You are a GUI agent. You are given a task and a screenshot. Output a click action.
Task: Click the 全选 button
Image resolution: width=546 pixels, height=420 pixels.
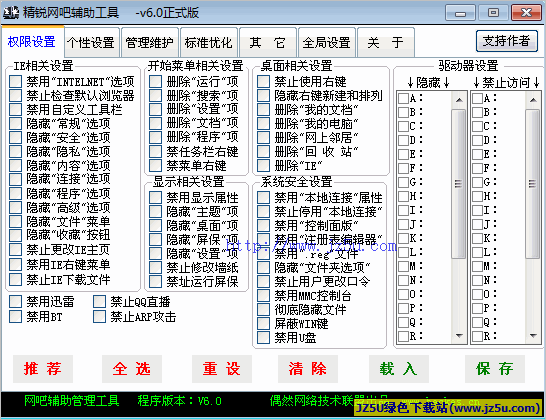(x=132, y=369)
